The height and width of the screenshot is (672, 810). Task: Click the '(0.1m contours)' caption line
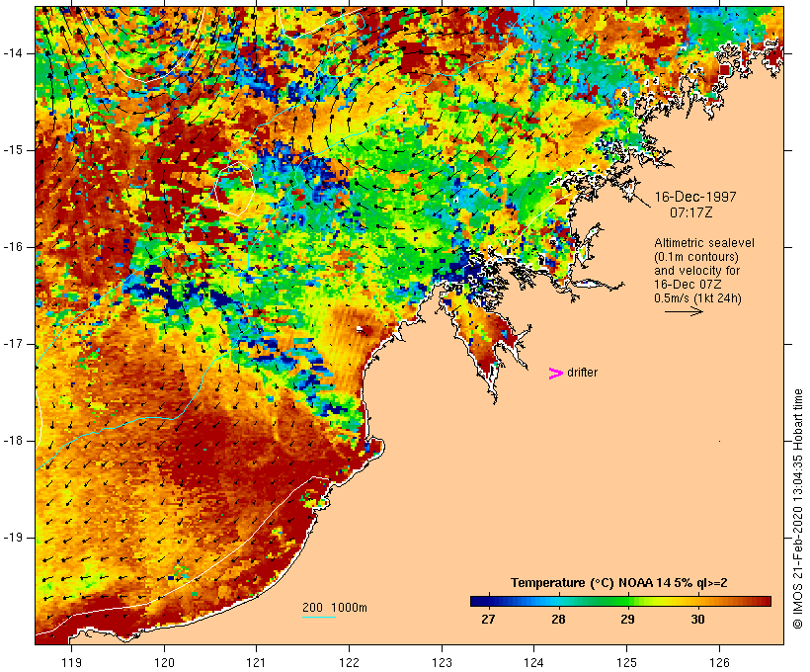(696, 257)
